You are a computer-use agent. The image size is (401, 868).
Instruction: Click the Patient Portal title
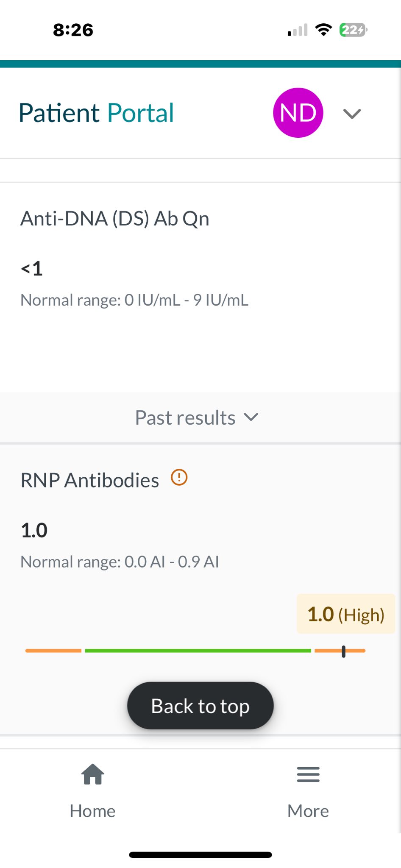tap(96, 113)
